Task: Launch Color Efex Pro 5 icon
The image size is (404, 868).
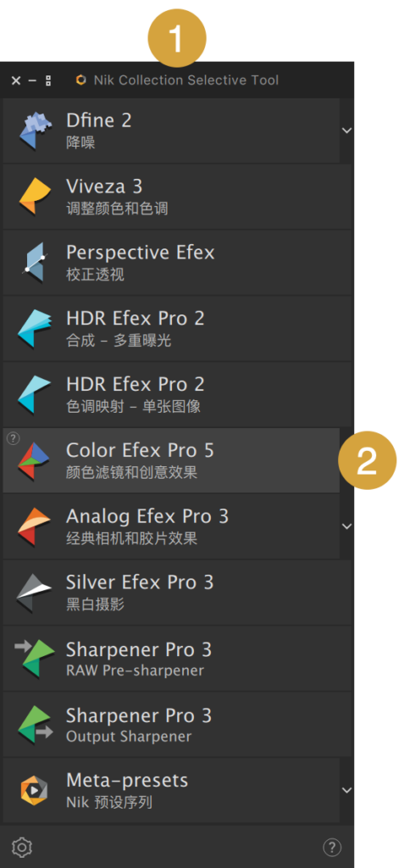Action: tap(35, 460)
